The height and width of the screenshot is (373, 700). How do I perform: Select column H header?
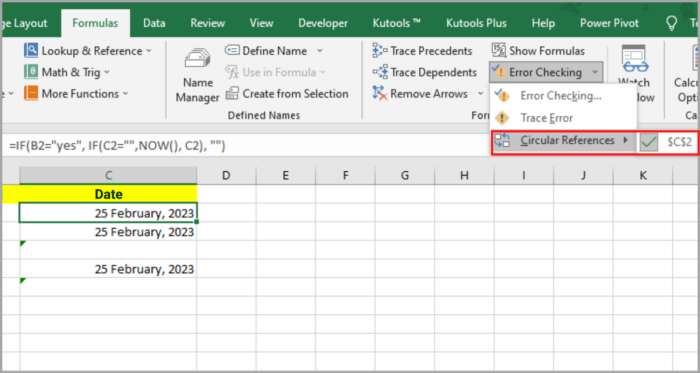pyautogui.click(x=464, y=175)
